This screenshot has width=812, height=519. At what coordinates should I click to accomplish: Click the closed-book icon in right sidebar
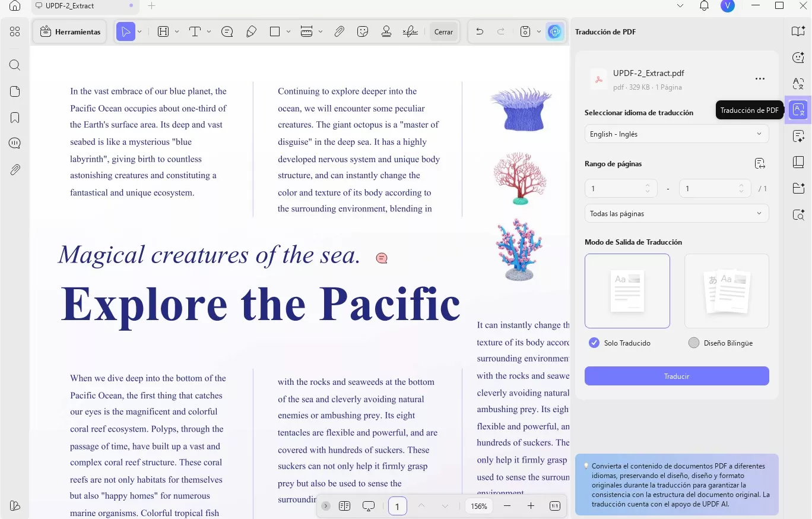click(x=798, y=162)
